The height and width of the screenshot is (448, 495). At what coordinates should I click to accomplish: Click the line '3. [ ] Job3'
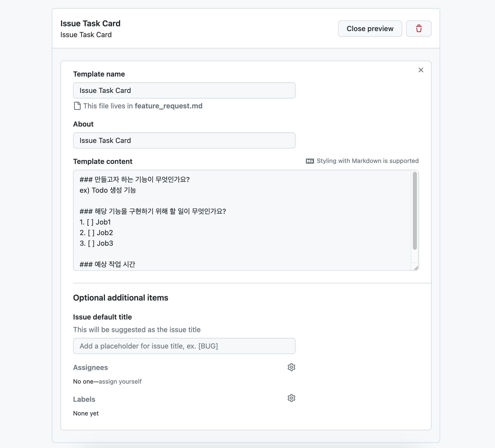coord(96,243)
